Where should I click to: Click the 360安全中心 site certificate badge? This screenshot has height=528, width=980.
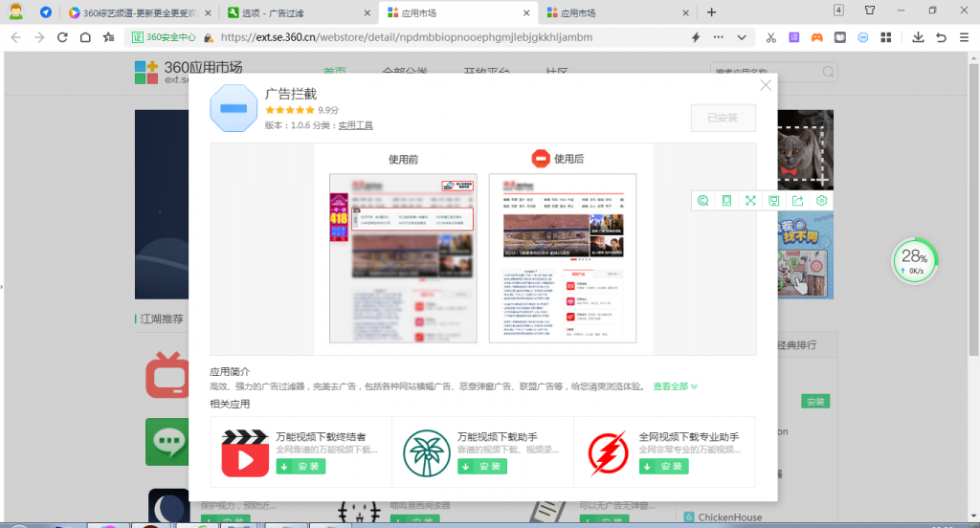click(164, 37)
